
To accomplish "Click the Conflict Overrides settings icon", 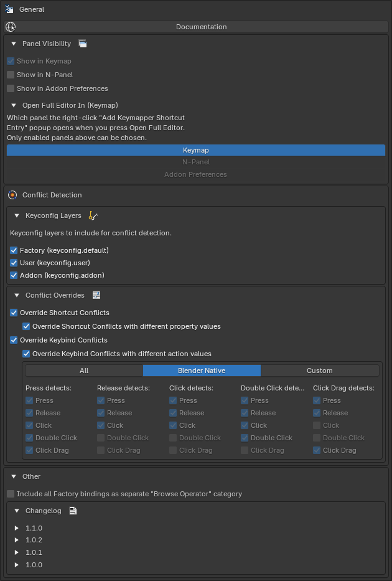I will [96, 295].
